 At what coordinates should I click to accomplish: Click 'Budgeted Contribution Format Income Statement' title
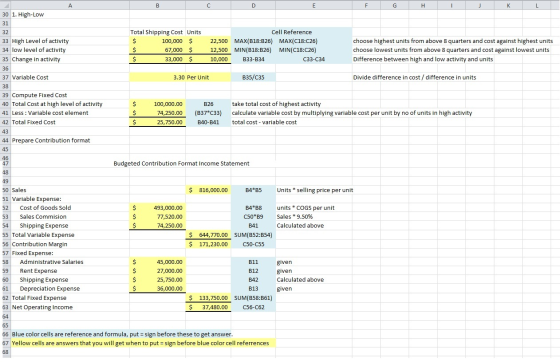pos(181,164)
